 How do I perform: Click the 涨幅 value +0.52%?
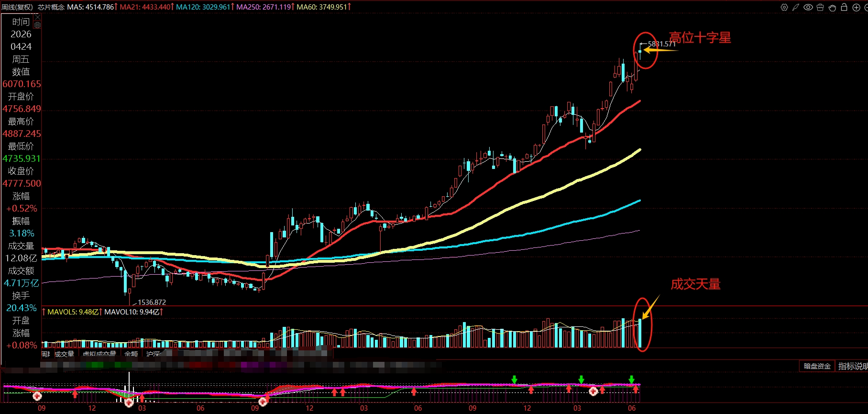coord(22,209)
